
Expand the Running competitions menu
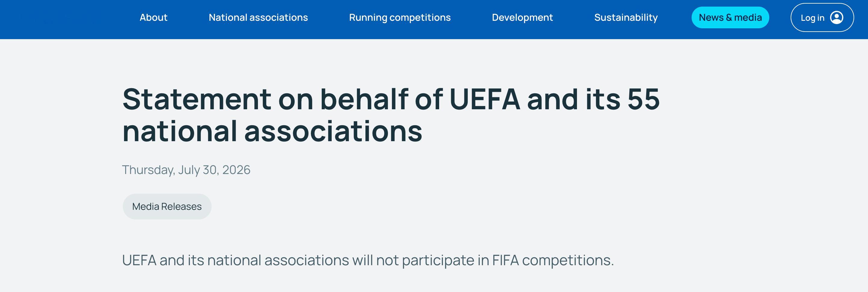tap(400, 17)
